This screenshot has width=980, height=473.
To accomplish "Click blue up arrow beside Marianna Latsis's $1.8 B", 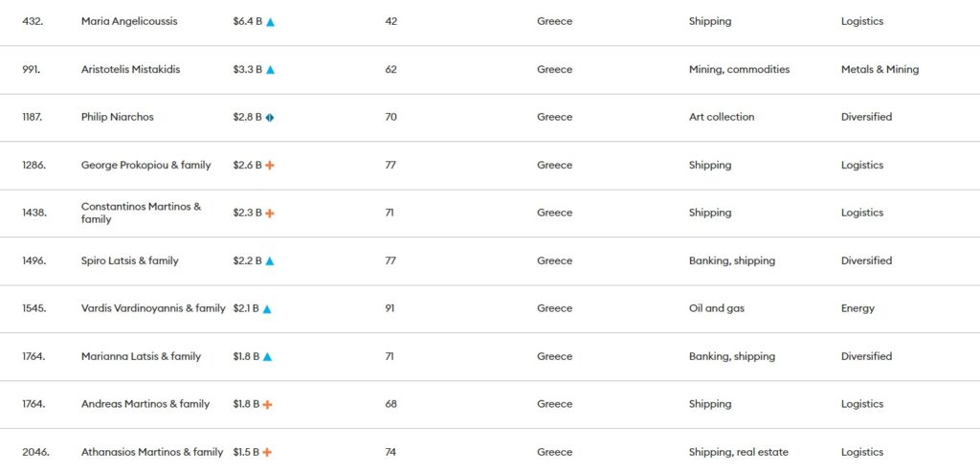I will (267, 356).
